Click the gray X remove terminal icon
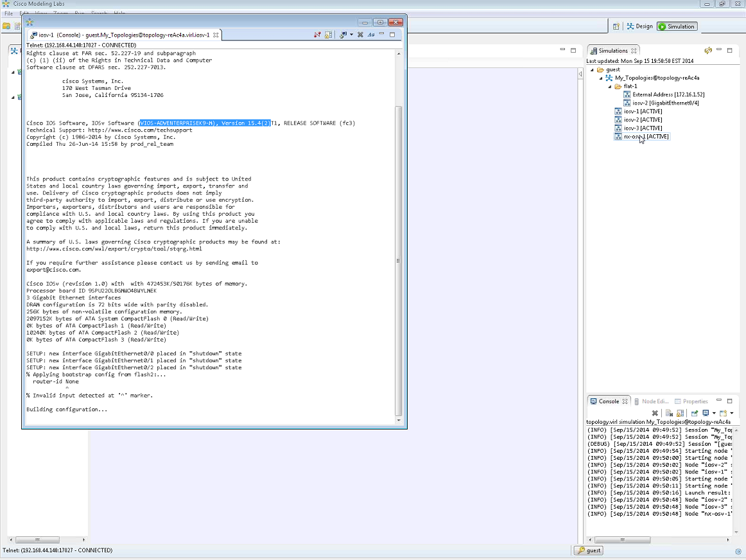Image resolution: width=746 pixels, height=560 pixels. pyautogui.click(x=361, y=35)
